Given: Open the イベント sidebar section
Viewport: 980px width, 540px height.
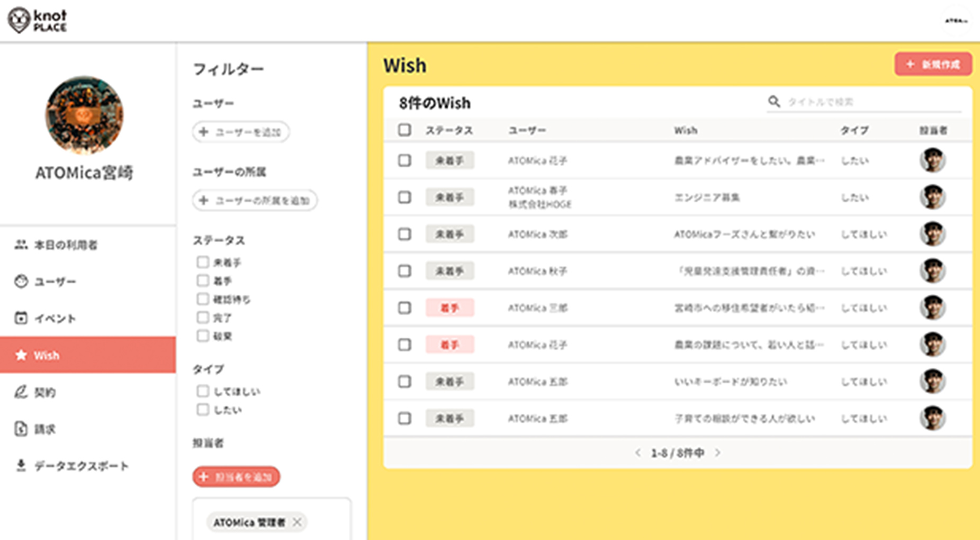Looking at the screenshot, I should pyautogui.click(x=88, y=318).
